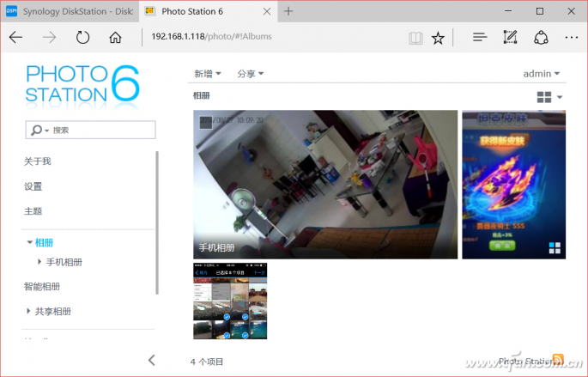This screenshot has height=377, width=588.
Task: Collapse the left sidebar with arrow
Action: (x=152, y=360)
